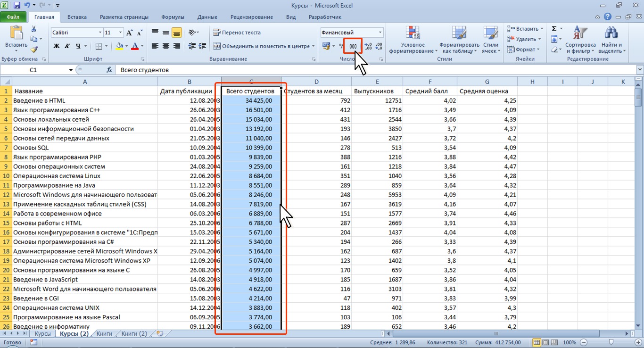Open the Файл tab

[13, 17]
